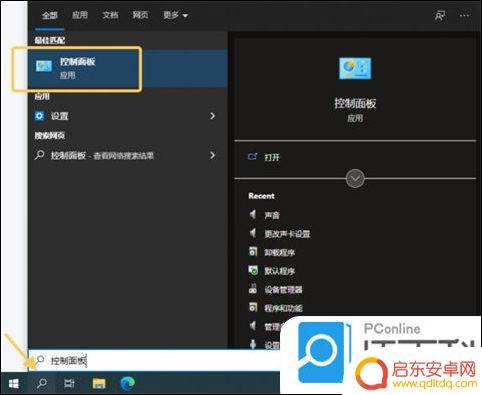
Task: Open Task View on the taskbar
Action: 69,384
